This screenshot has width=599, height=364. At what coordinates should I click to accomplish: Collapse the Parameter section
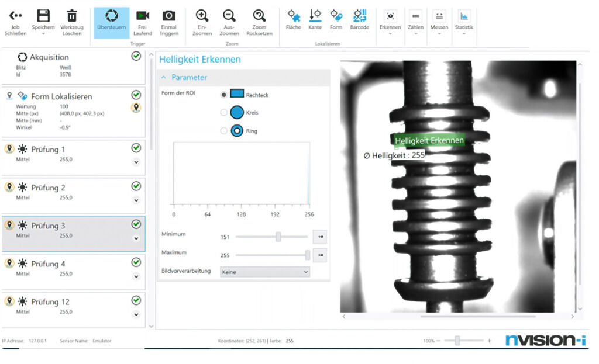click(164, 77)
